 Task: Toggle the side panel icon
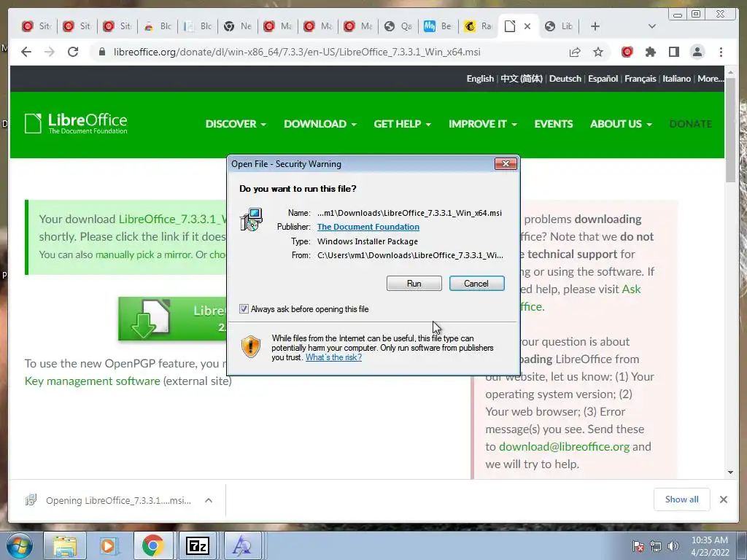673,52
